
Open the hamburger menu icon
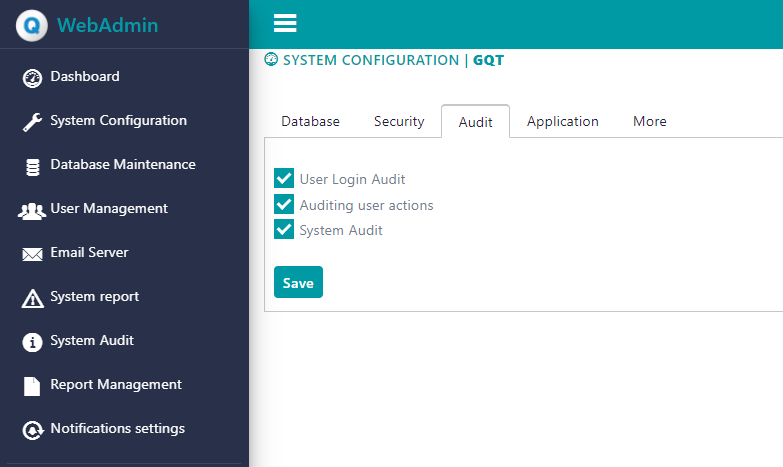(285, 23)
